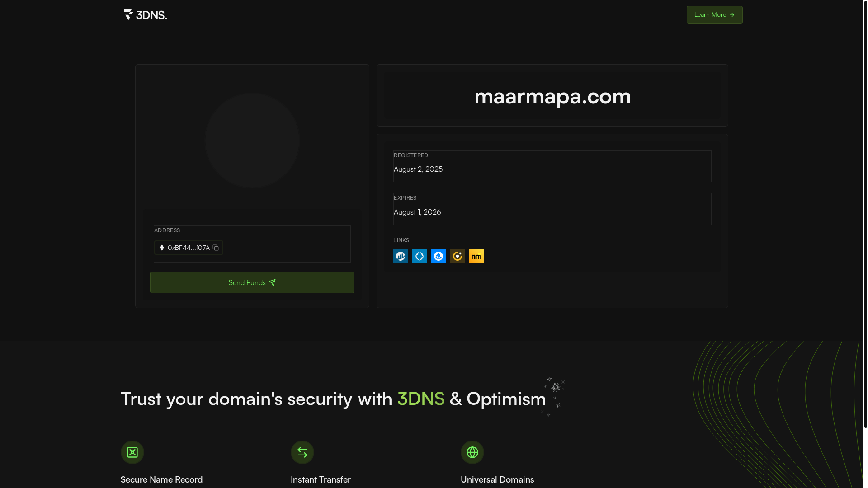Click the August 1, 2026 expiry date

[417, 212]
